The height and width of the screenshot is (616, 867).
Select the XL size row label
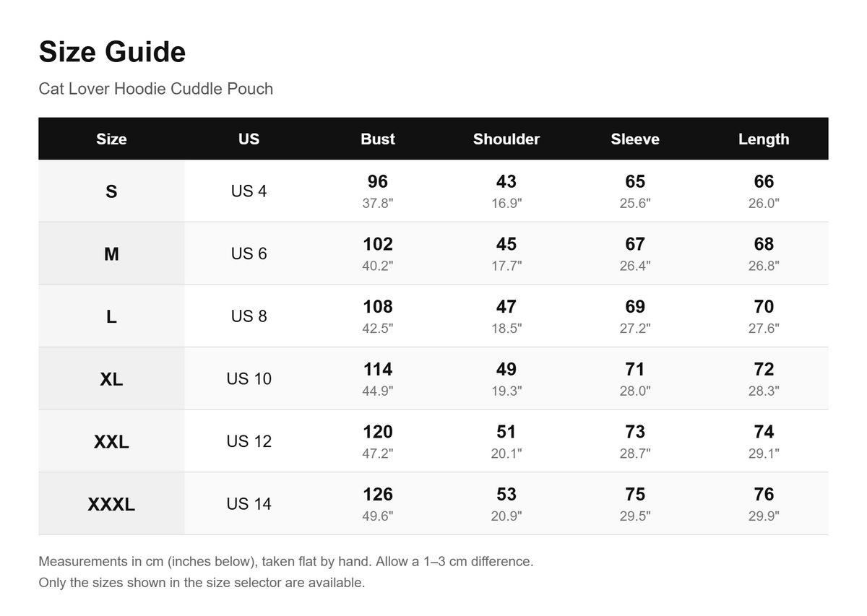point(111,378)
